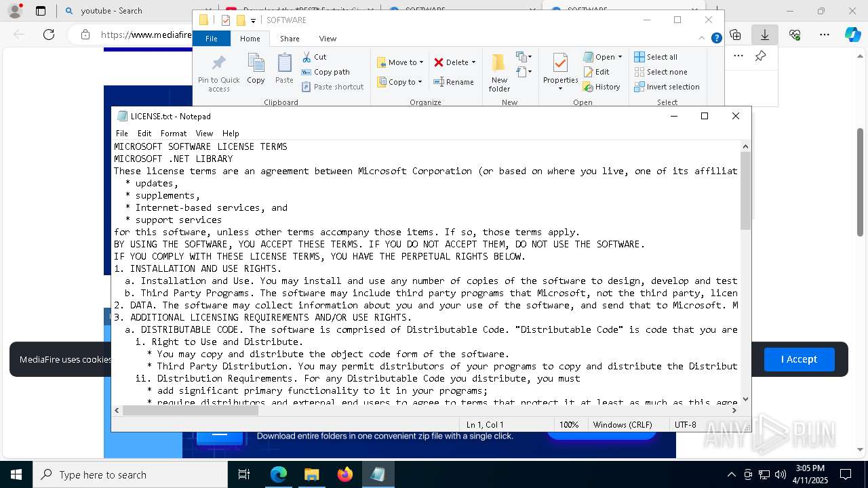868x488 pixels.
Task: Click Notepad horizontal scrollbar thumb
Action: tap(191, 410)
